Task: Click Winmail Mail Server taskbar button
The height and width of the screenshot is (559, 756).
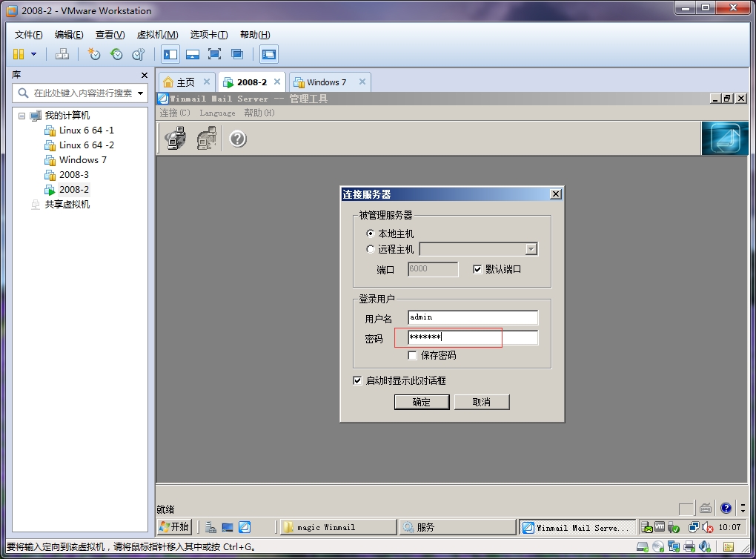Action: coord(577,528)
